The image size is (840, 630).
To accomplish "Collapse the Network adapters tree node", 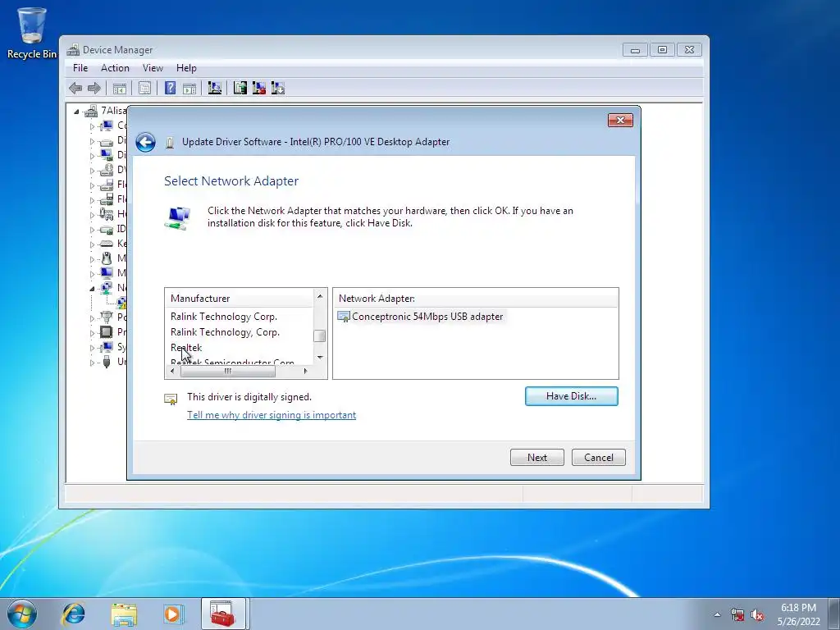I will coord(92,288).
